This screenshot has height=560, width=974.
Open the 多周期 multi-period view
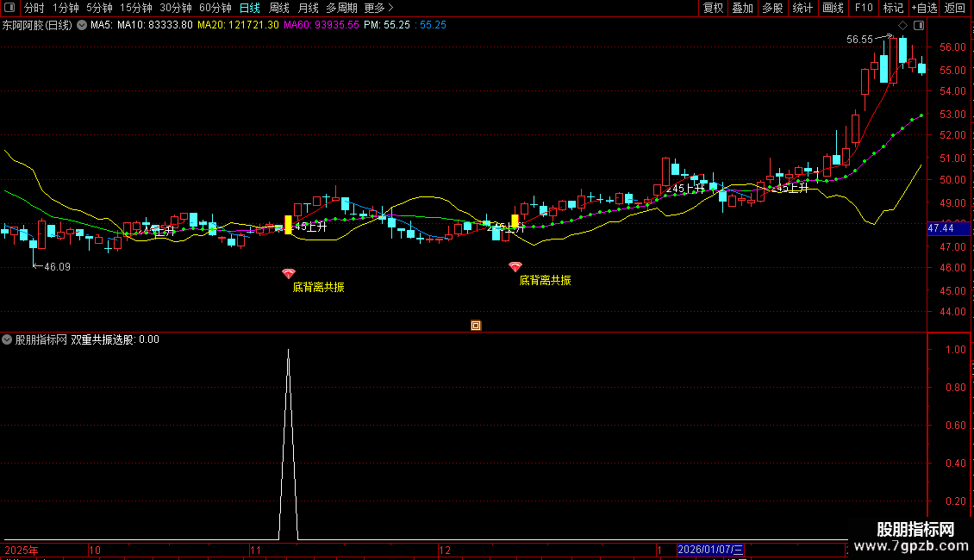[341, 8]
